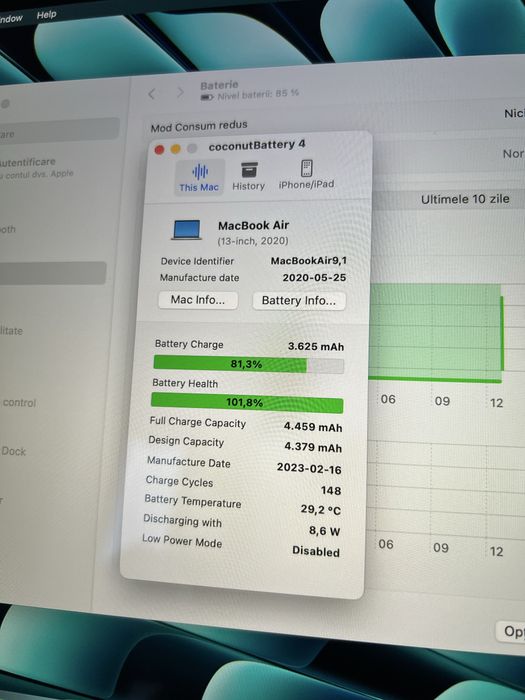Click the Mac Info... button
The height and width of the screenshot is (700, 525).
(x=198, y=300)
